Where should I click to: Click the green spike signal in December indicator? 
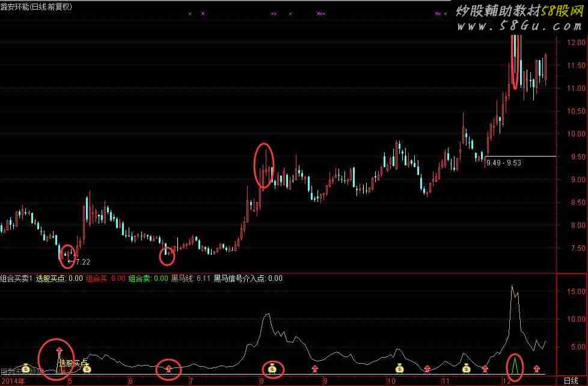pos(515,366)
